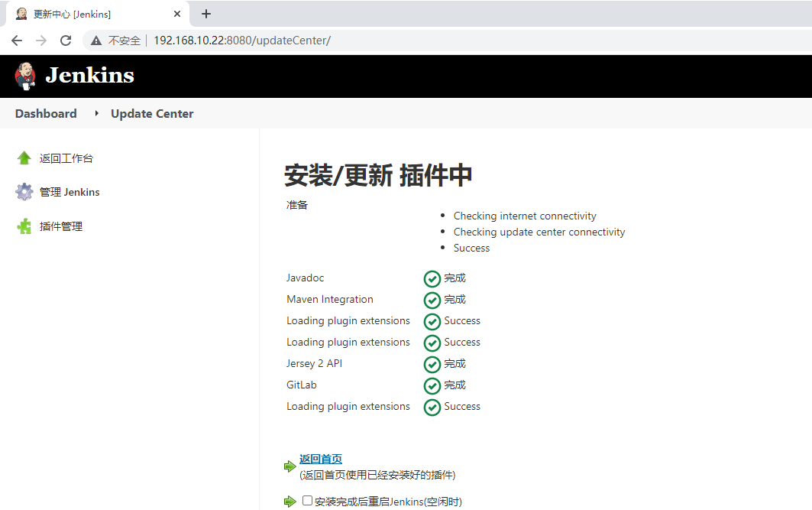812x510 pixels.
Task: Click 'Checking update center connectivity' text
Action: pyautogui.click(x=539, y=232)
